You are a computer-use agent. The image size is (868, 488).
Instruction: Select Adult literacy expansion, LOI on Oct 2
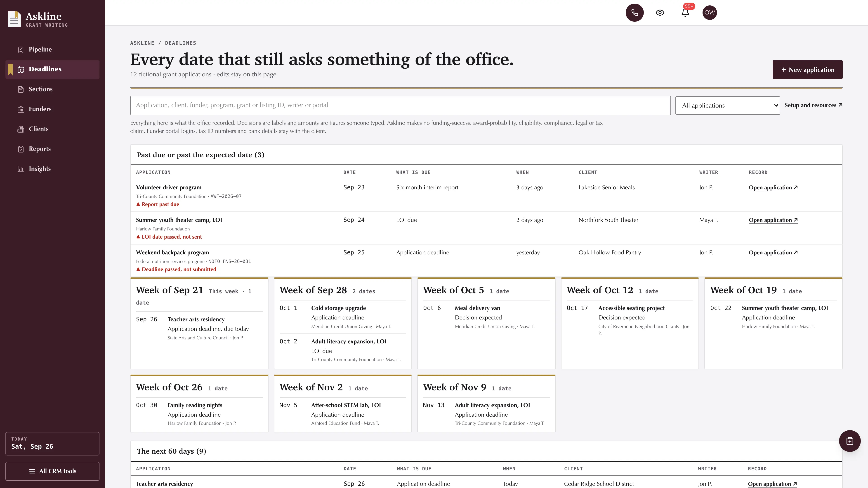(349, 342)
